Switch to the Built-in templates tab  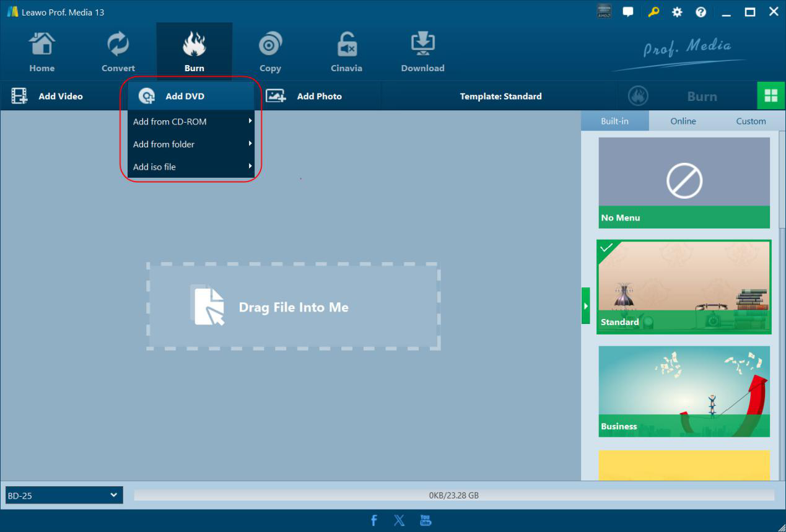click(614, 121)
